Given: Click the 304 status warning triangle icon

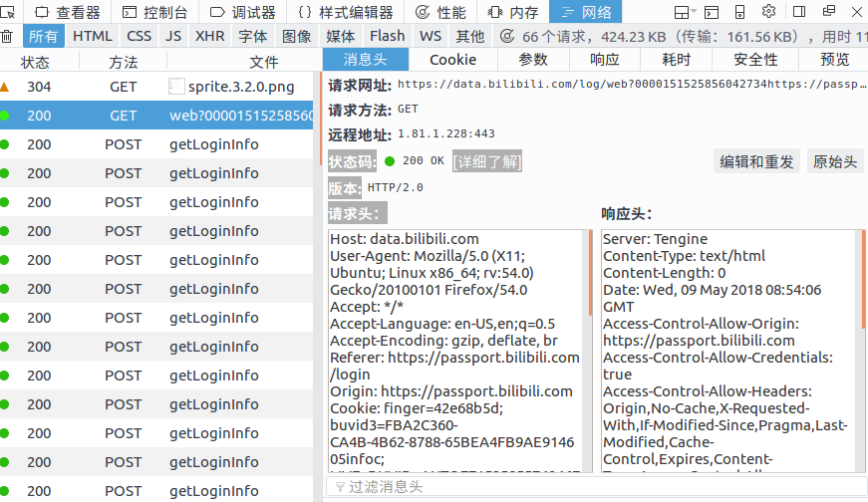Looking at the screenshot, I should click(x=4, y=87).
